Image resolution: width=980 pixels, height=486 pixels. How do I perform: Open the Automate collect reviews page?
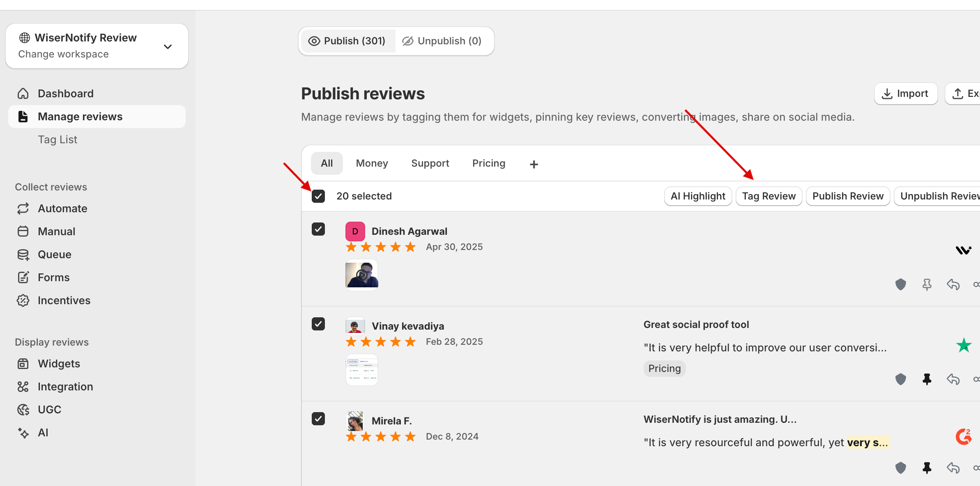point(62,209)
